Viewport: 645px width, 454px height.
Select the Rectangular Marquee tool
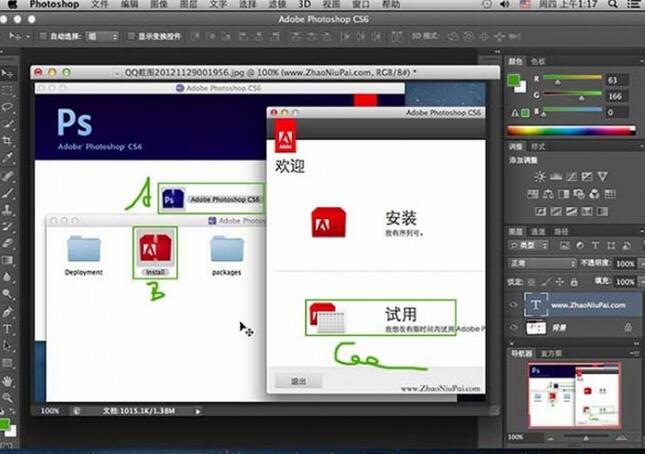[x=7, y=90]
